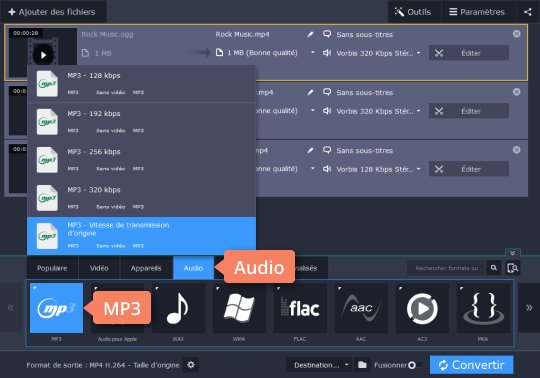Image resolution: width=540 pixels, height=378 pixels.
Task: Click speaker icon in second file row
Action: click(x=327, y=111)
